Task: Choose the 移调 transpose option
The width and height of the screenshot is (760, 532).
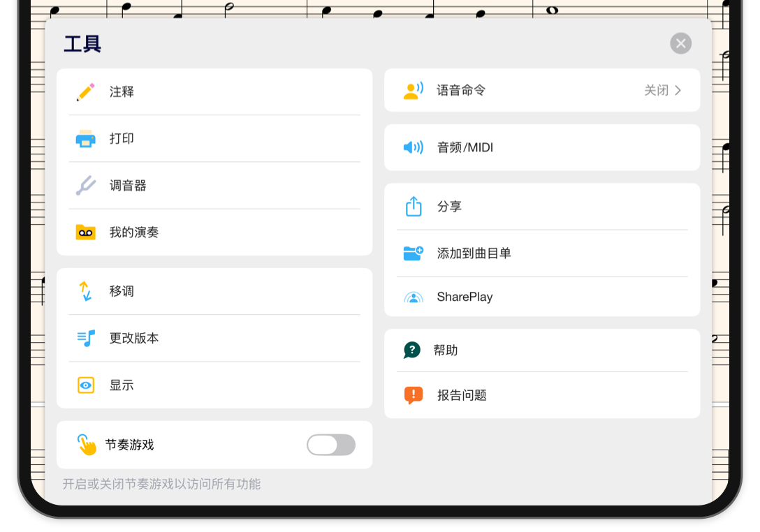Action: click(214, 291)
